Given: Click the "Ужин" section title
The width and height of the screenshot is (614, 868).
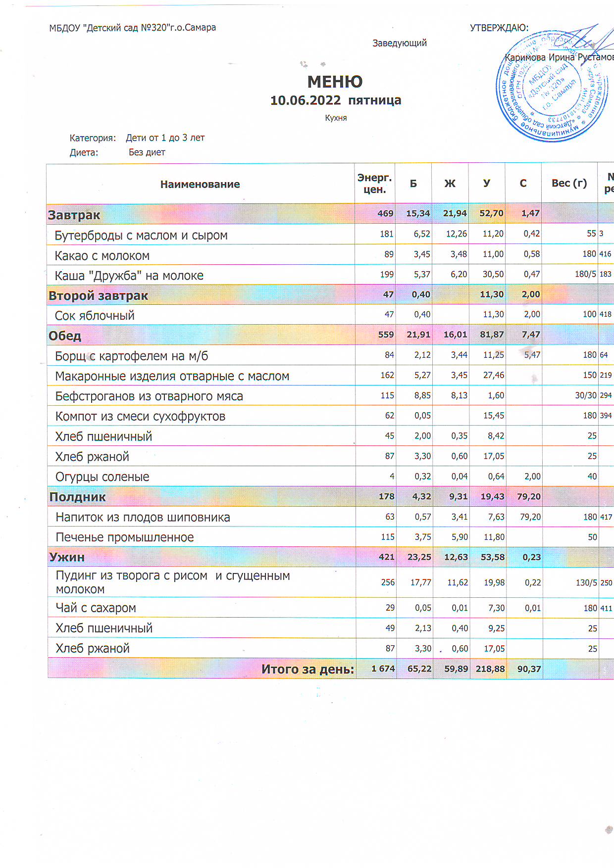Looking at the screenshot, I should [x=67, y=558].
